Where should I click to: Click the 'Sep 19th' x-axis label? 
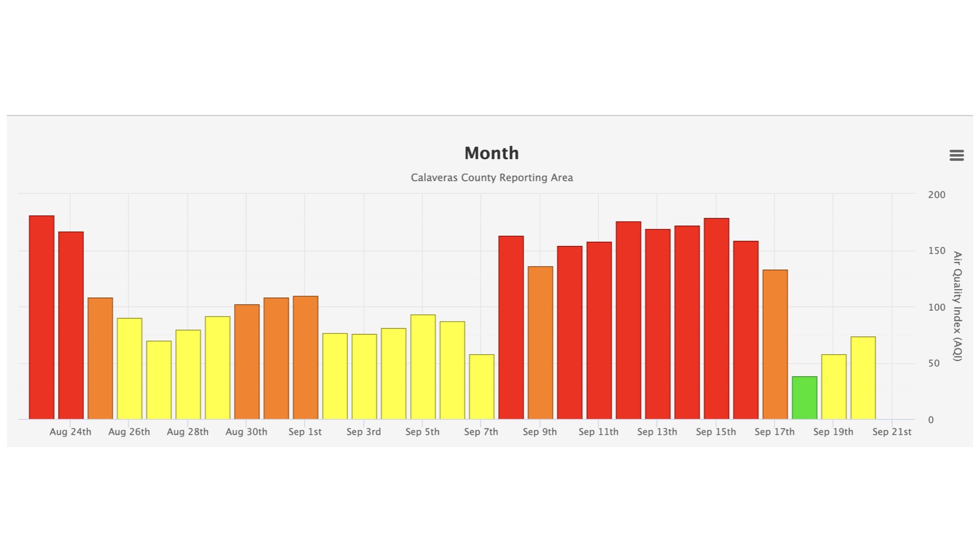point(834,432)
